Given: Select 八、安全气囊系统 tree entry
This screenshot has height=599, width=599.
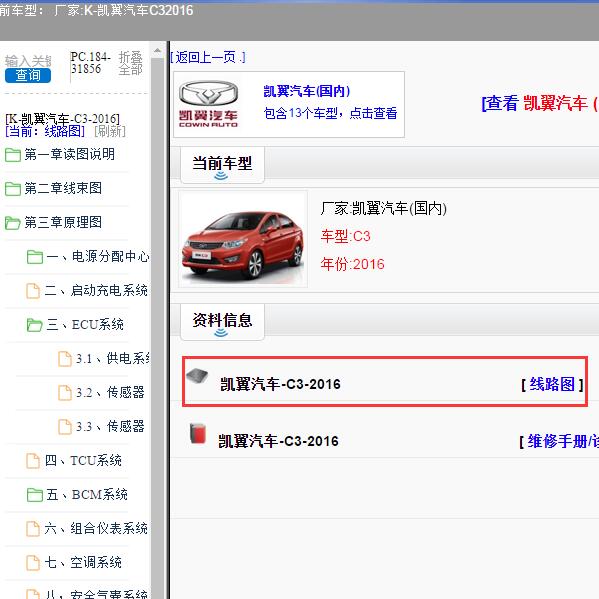Looking at the screenshot, I should pyautogui.click(x=96, y=594).
